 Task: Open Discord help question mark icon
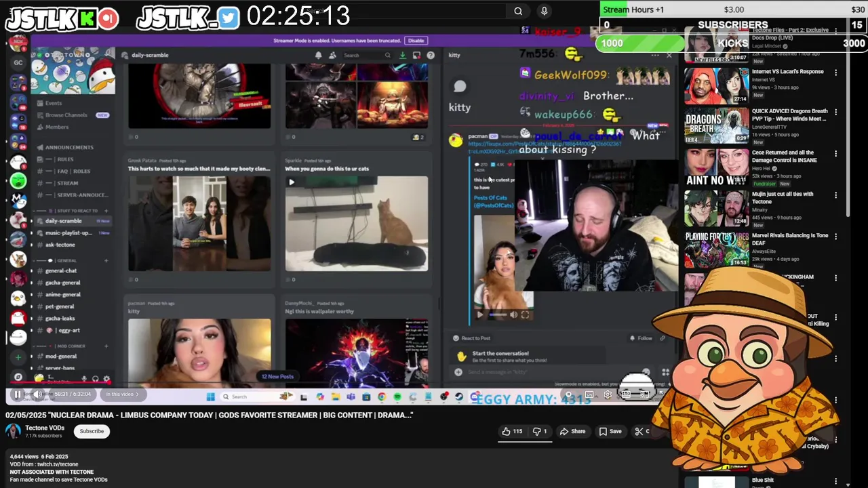(x=431, y=55)
